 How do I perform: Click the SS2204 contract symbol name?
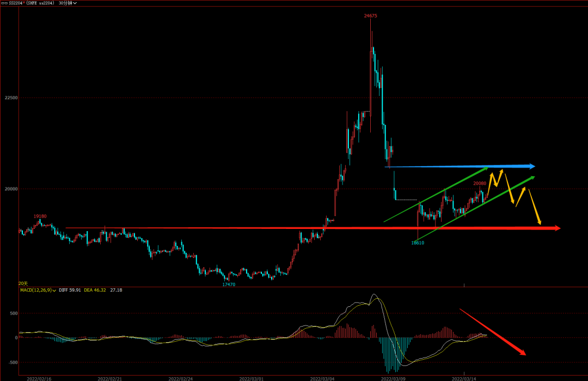16,3
